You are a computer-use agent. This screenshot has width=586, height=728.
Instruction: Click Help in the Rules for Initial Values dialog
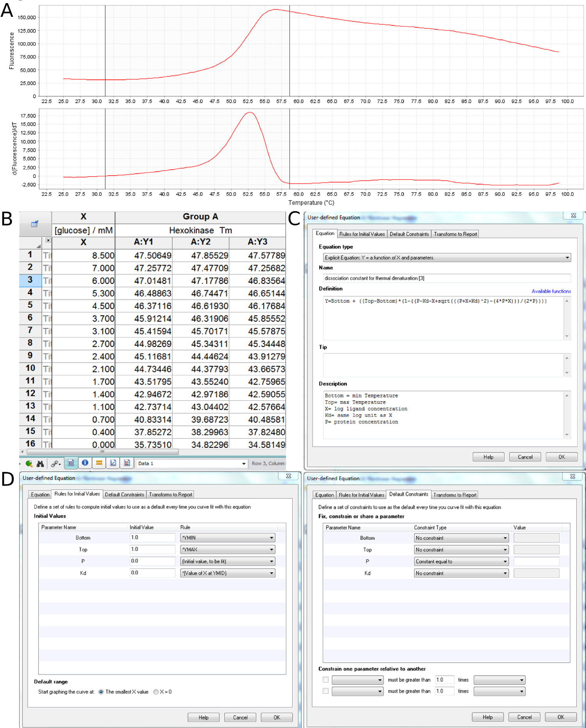point(204,717)
